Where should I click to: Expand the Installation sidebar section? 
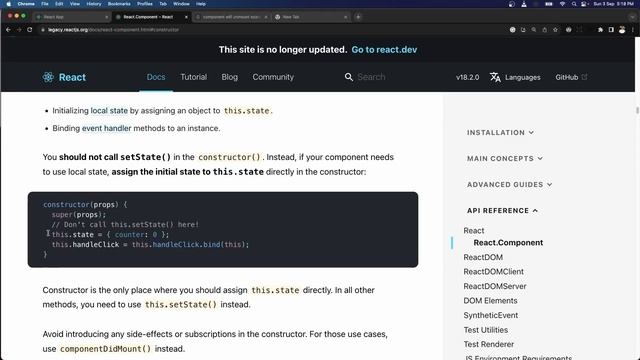pyautogui.click(x=500, y=133)
